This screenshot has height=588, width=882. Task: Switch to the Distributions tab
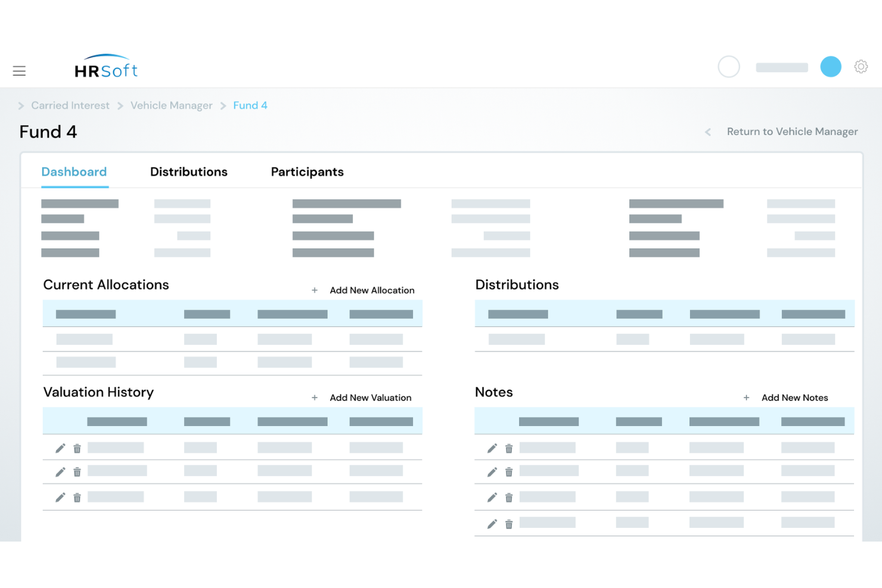coord(188,172)
